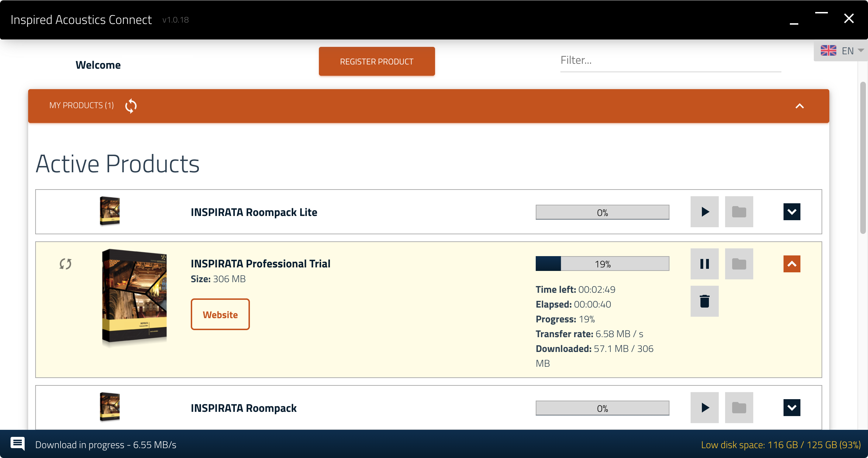868x458 pixels.
Task: Delete the INSPIRATA Professional Trial download
Action: (705, 301)
